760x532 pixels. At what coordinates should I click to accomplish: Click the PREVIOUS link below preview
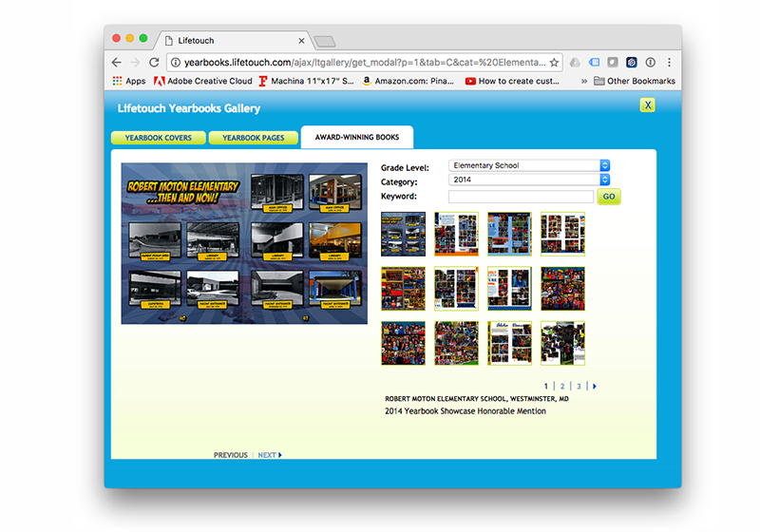(231, 455)
